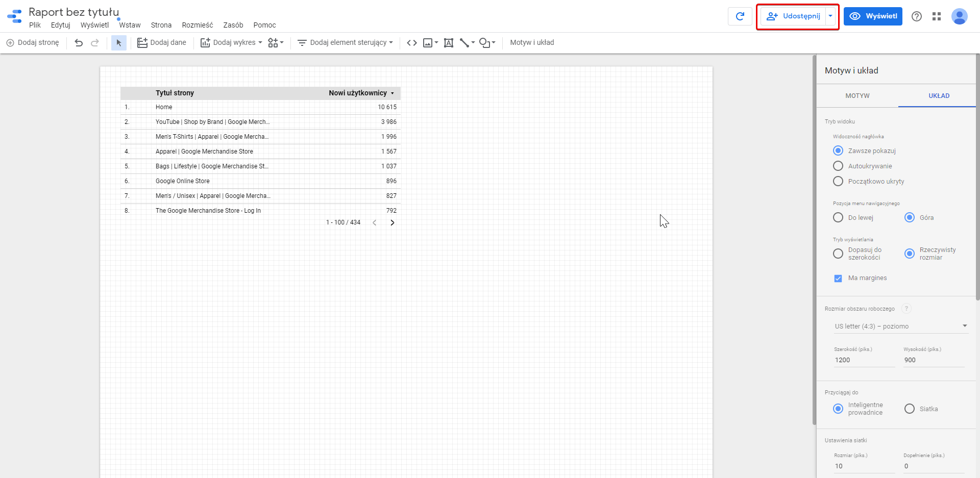Select Autoukrywanie radio option
This screenshot has height=478, width=980.
tap(838, 166)
